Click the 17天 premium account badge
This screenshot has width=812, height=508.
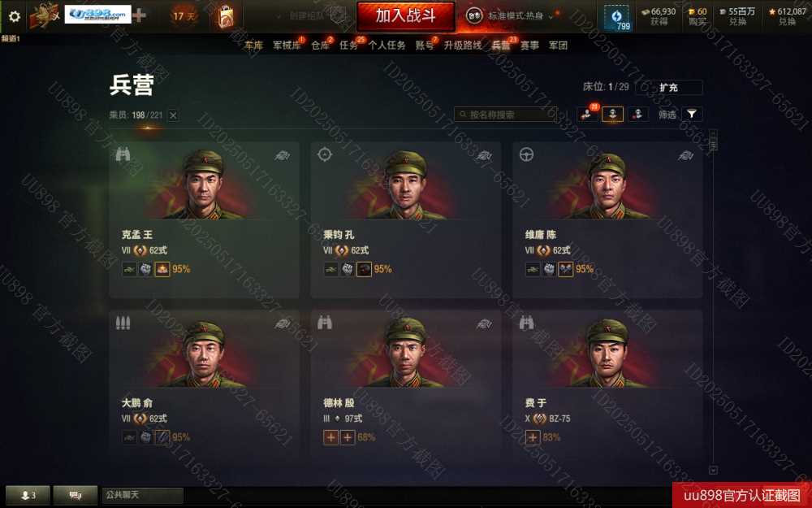184,16
